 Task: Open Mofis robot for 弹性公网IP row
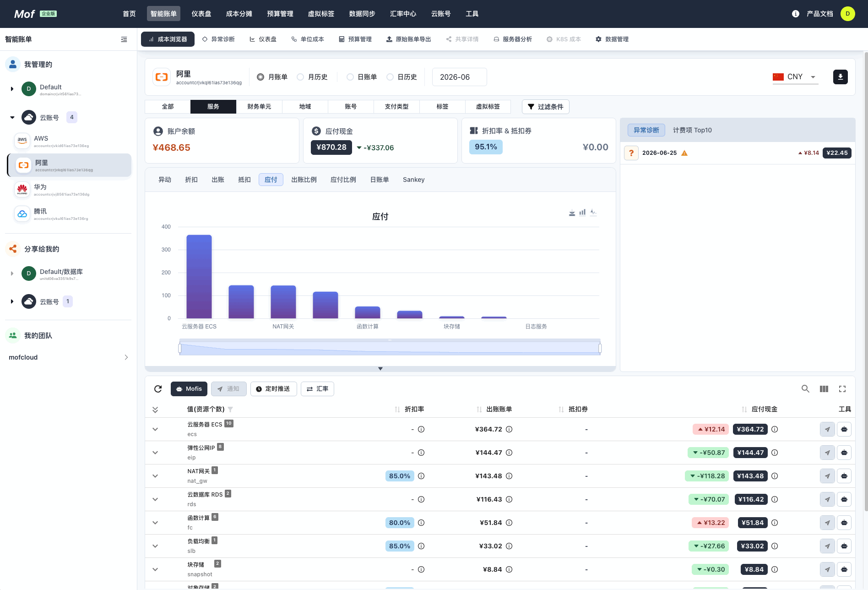844,453
